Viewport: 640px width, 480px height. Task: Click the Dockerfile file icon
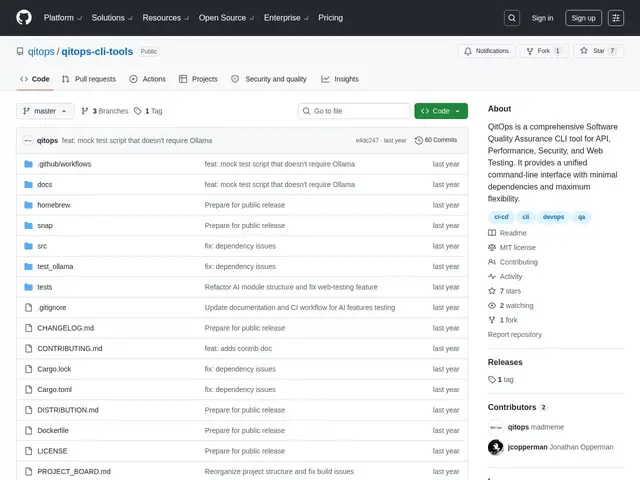pyautogui.click(x=28, y=431)
